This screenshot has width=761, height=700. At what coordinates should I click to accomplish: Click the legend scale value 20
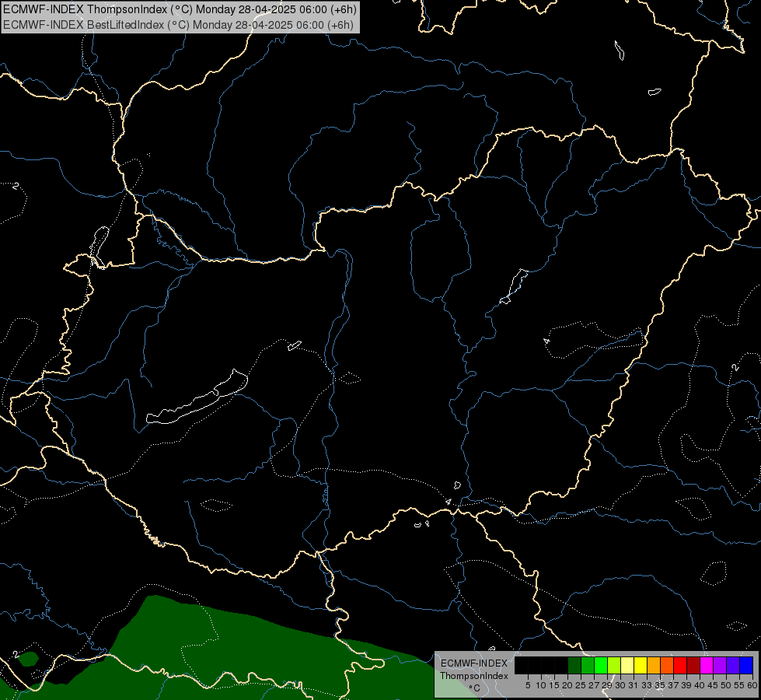(567, 685)
